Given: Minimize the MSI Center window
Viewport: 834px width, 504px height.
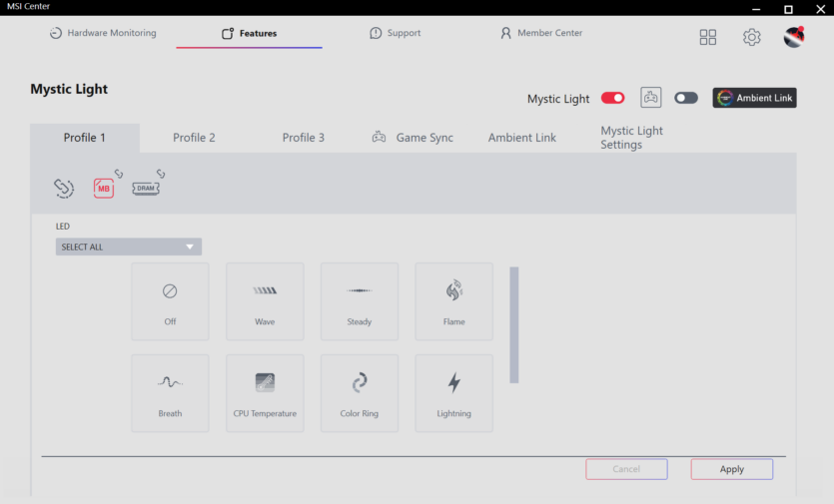Looking at the screenshot, I should (756, 9).
